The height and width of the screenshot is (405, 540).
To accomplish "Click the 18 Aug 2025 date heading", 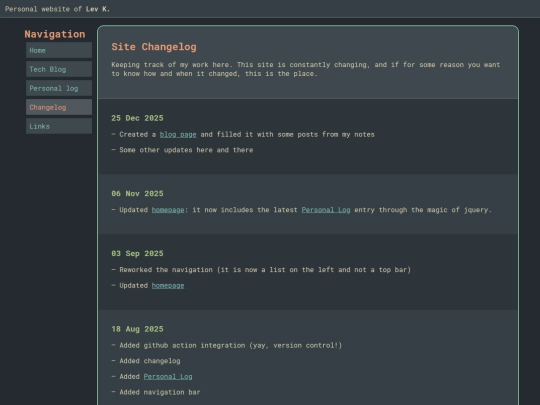I will click(x=137, y=329).
